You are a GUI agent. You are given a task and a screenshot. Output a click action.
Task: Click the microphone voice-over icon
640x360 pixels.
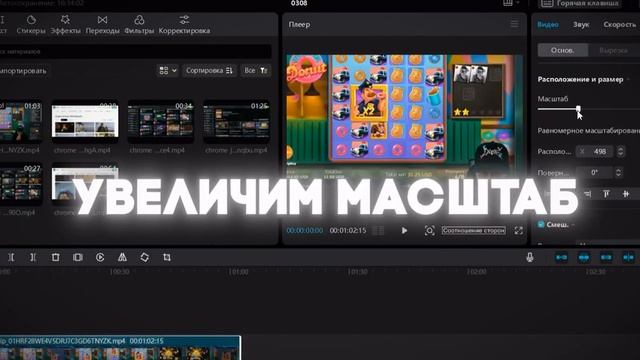(x=530, y=257)
